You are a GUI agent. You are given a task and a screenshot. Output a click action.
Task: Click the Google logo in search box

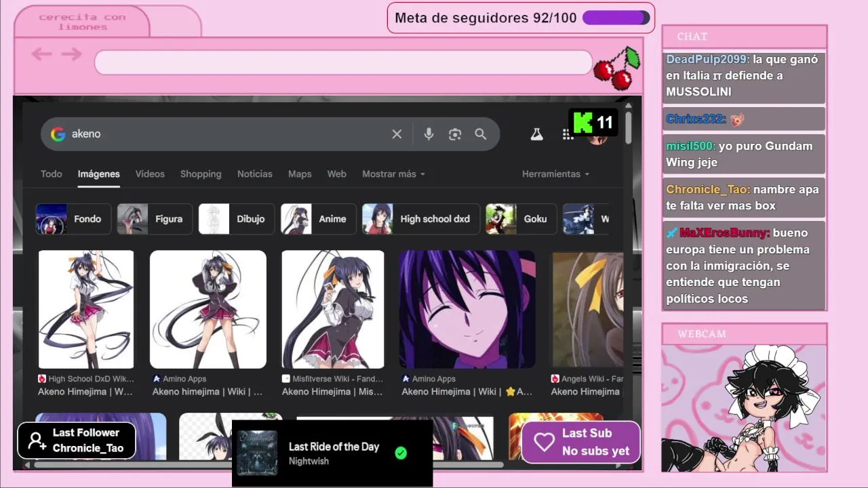point(58,134)
